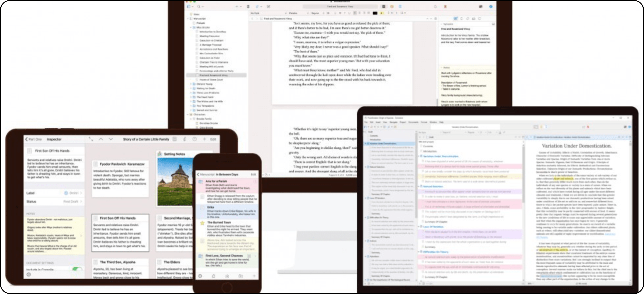Select the corkboard view mode icon
The width and height of the screenshot is (644, 294).
click(391, 6)
